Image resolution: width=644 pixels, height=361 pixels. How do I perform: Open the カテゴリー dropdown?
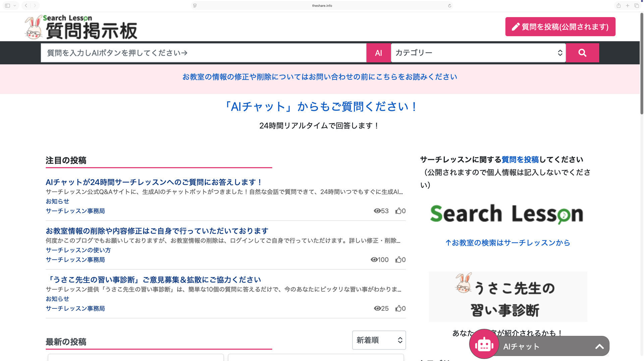pyautogui.click(x=478, y=53)
